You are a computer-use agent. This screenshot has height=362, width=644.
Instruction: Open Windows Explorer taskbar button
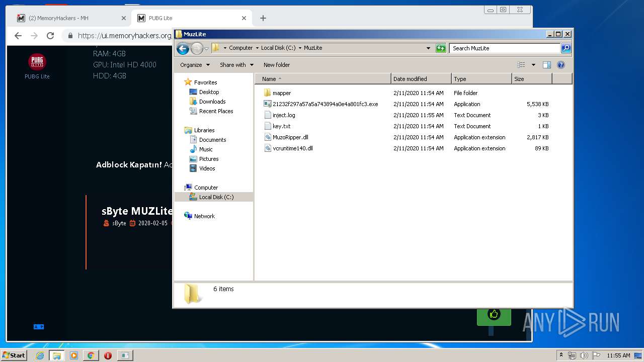(x=56, y=355)
